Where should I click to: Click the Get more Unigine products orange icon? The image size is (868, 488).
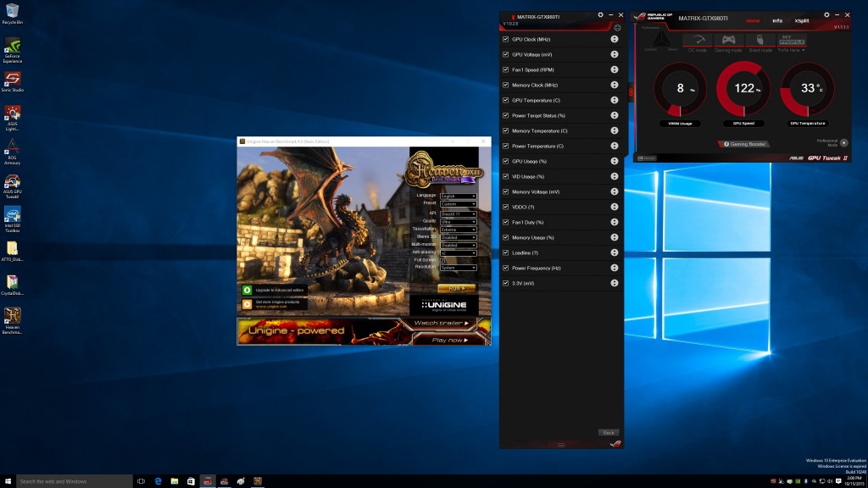tap(247, 304)
